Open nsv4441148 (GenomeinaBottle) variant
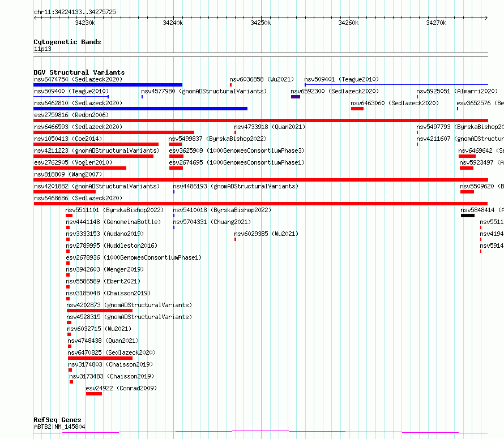This screenshot has height=439, width=504. click(113, 222)
